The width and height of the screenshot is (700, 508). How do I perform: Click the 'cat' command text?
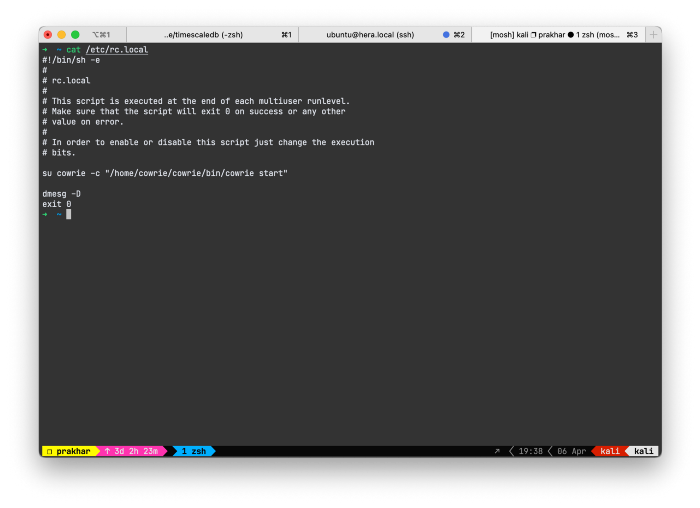74,50
